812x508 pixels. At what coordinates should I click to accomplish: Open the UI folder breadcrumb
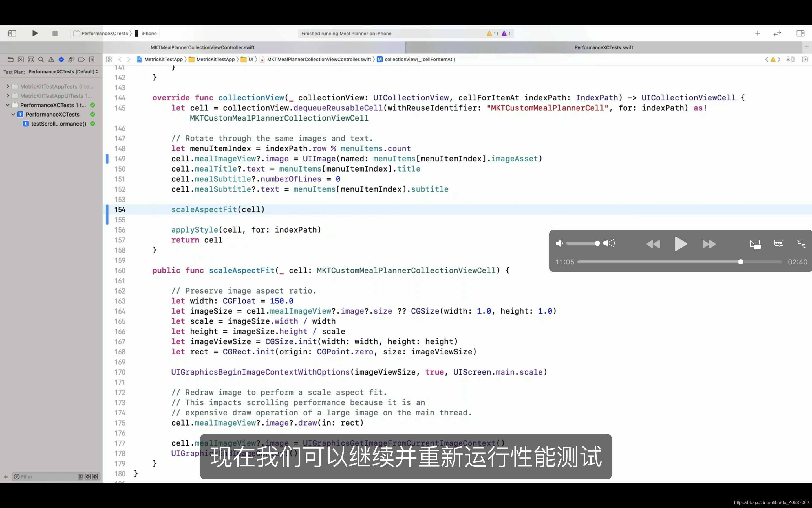point(247,60)
